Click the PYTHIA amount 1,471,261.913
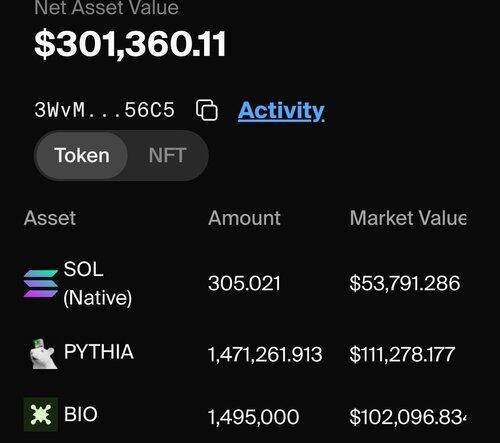This screenshot has height=443, width=500. 265,354
